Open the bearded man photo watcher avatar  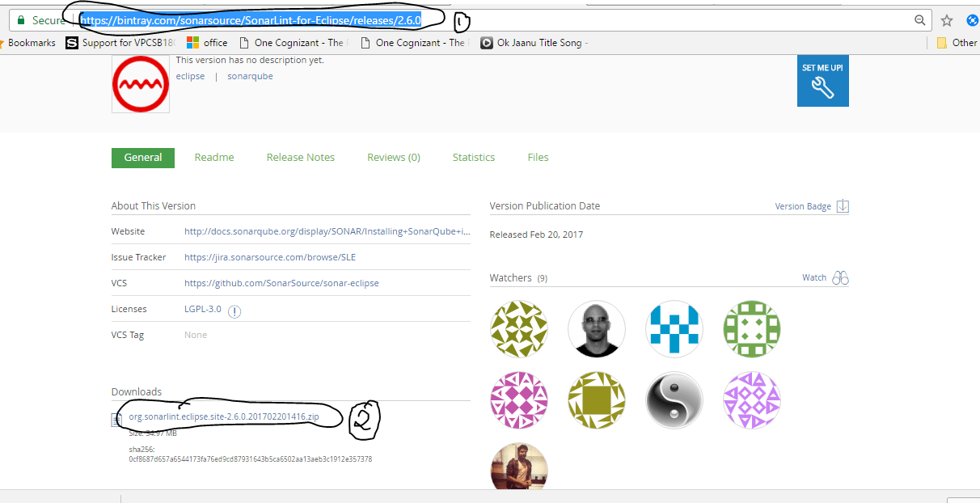[x=519, y=467]
